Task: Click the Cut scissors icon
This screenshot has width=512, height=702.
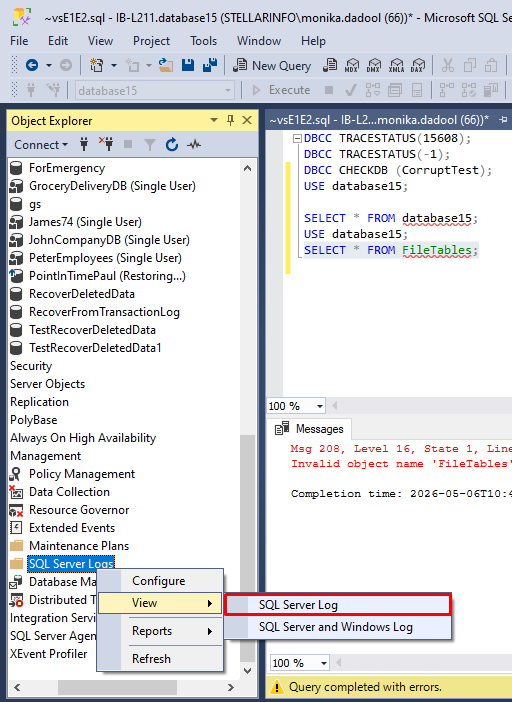Action: coord(448,65)
